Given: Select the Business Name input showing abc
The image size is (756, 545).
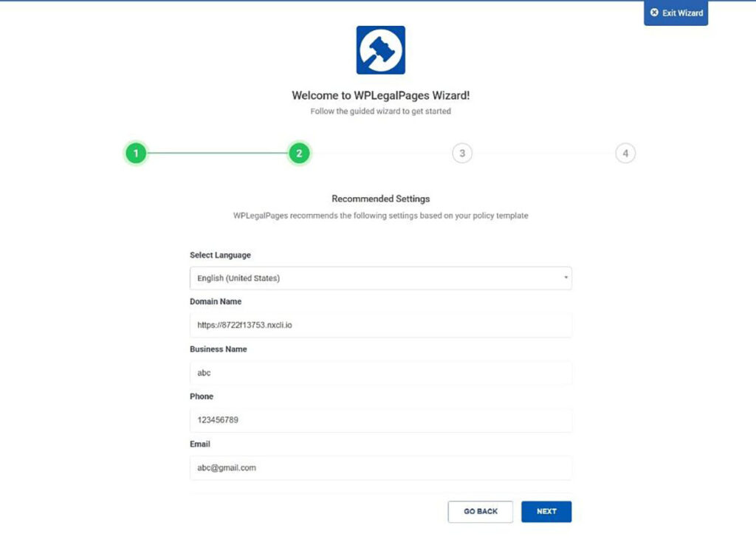Looking at the screenshot, I should 380,373.
